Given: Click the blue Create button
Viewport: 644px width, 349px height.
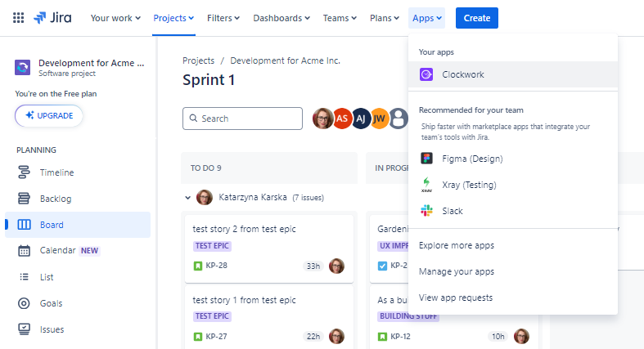Looking at the screenshot, I should [x=477, y=18].
